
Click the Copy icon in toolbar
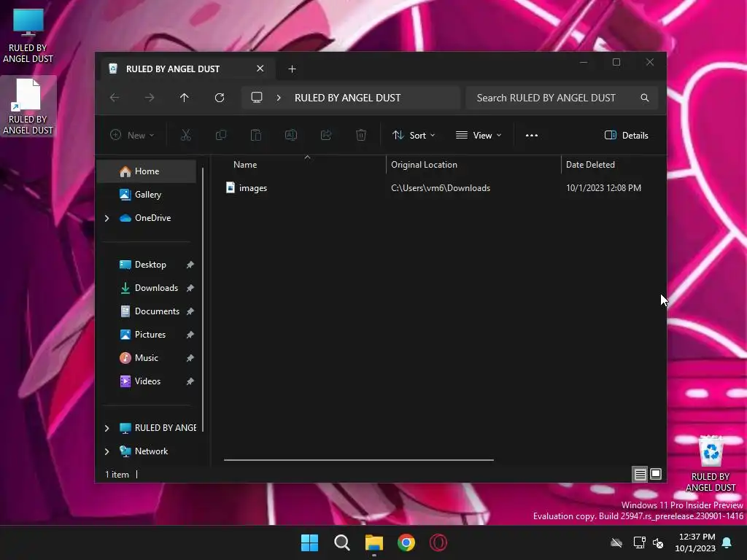pos(220,135)
